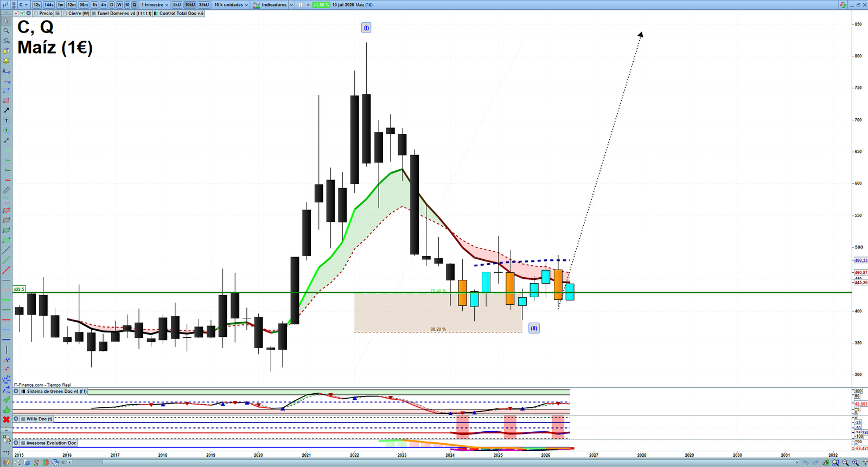The height and width of the screenshot is (467, 868).
Task: Click the 35kU units button
Action: point(203,5)
